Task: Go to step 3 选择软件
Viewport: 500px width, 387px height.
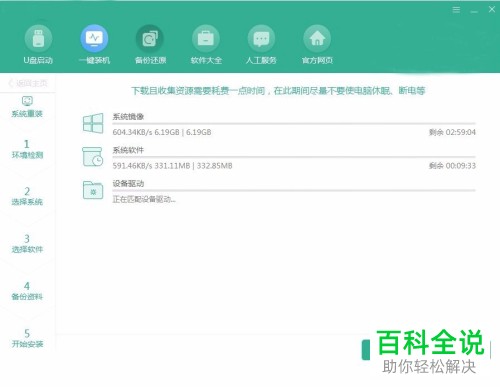Action: coord(27,244)
